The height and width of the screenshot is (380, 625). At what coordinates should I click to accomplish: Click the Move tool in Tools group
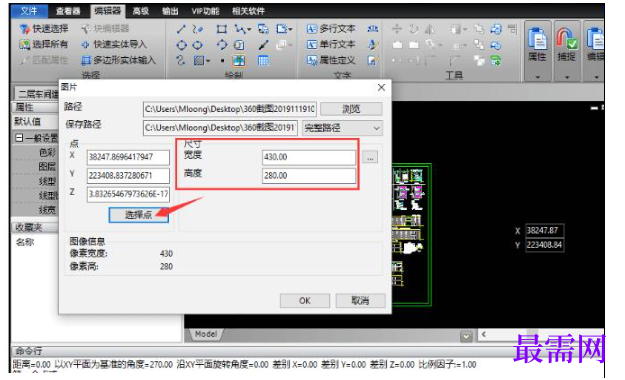[397, 29]
